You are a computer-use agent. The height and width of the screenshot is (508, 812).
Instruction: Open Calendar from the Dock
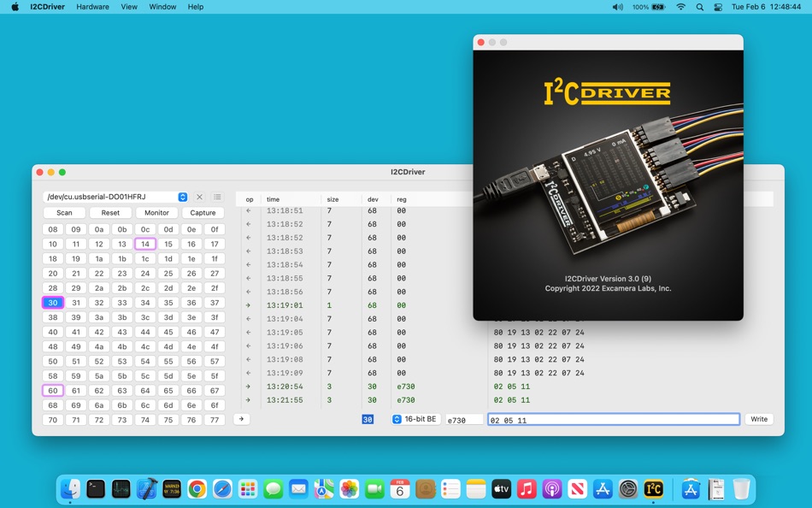pos(400,489)
